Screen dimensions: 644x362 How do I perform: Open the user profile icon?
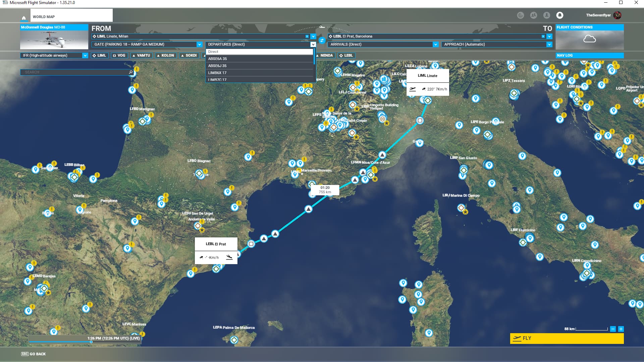tap(547, 15)
